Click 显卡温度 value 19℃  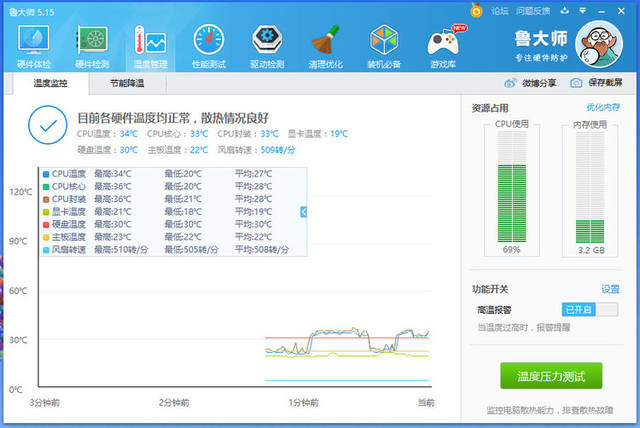[339, 134]
